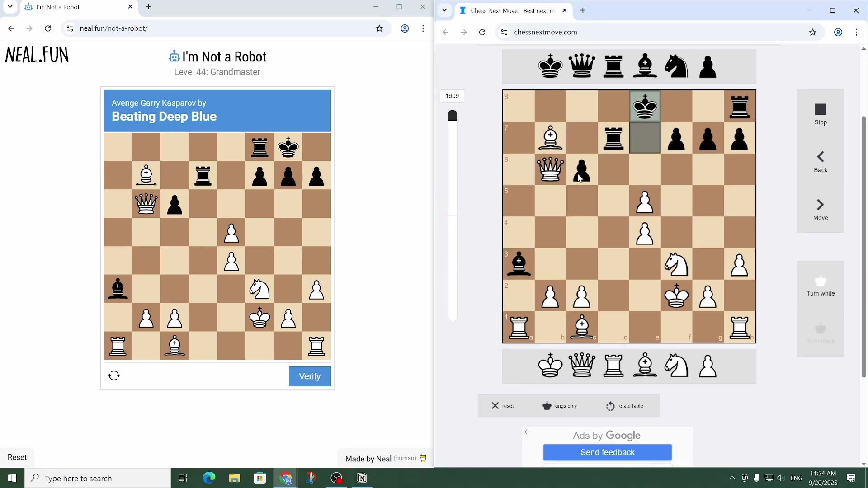This screenshot has height=488, width=868.
Task: Reload the chessnextmove page
Action: click(482, 32)
